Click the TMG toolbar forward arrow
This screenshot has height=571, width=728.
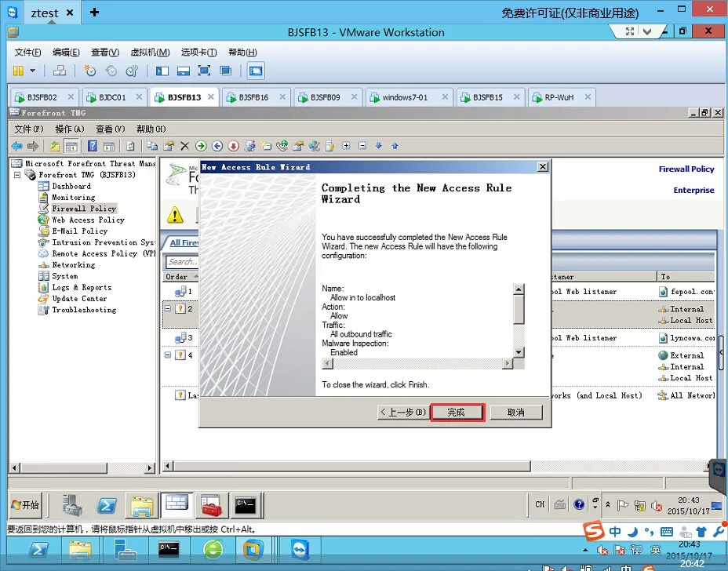(x=32, y=146)
